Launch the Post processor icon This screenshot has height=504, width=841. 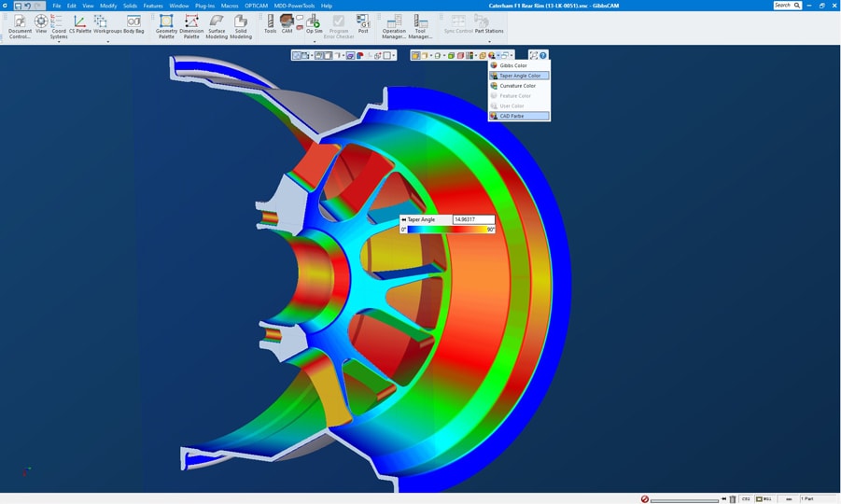(x=363, y=23)
